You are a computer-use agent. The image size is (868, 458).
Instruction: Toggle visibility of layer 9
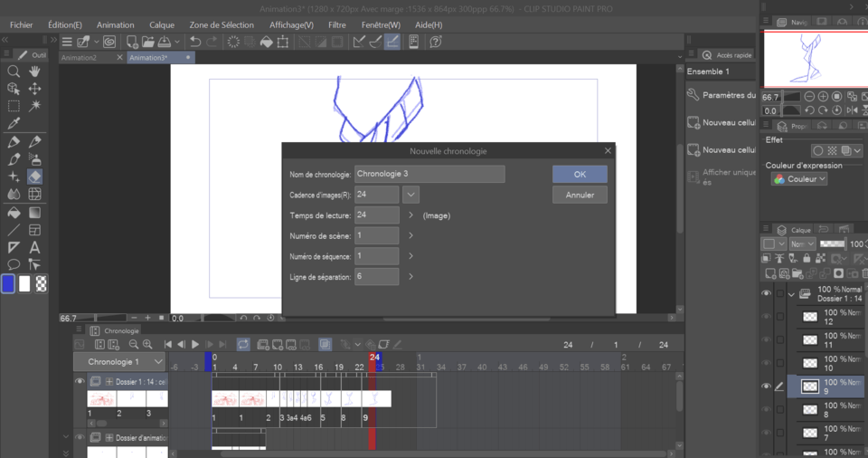coord(766,386)
